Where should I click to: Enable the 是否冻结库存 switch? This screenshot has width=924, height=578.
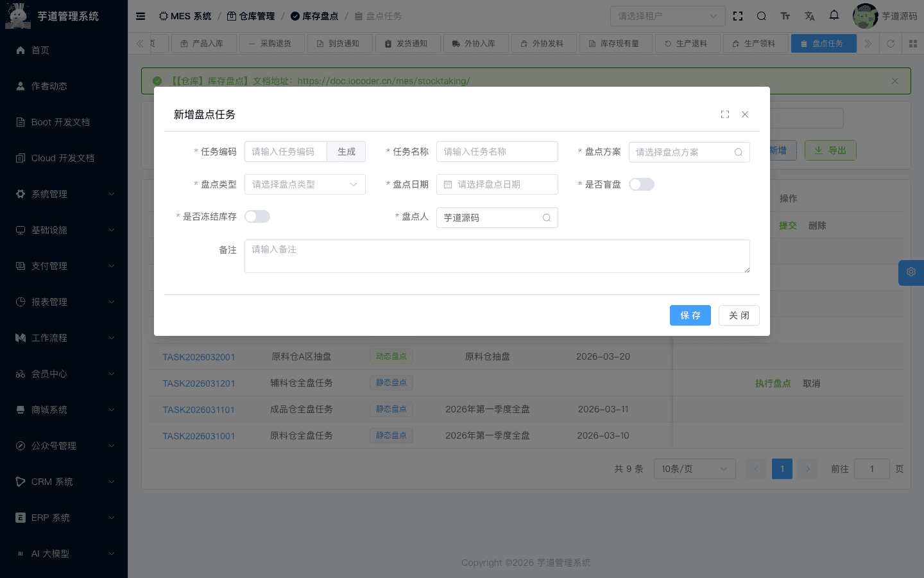[x=257, y=216]
